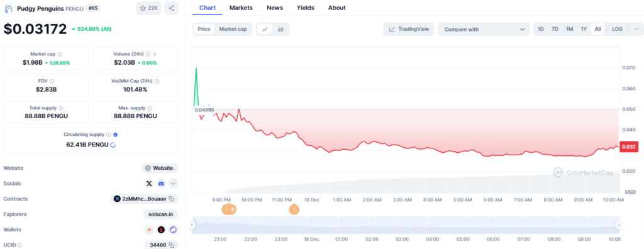Toggle LOG scale on chart
The height and width of the screenshot is (249, 644).
(x=617, y=29)
